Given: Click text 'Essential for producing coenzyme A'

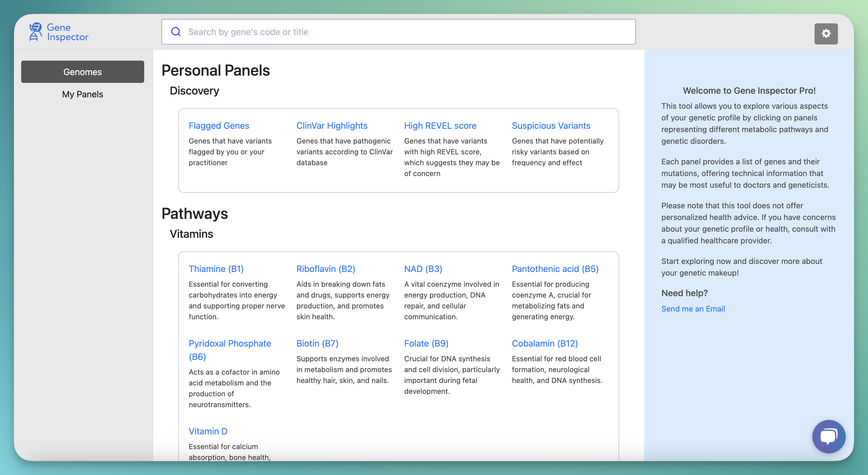Looking at the screenshot, I should tap(551, 300).
